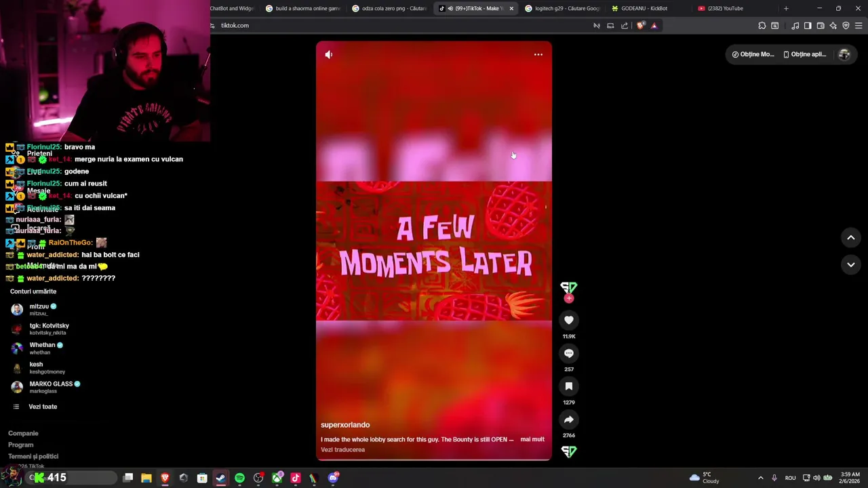Viewport: 868px width, 488px height.
Task: Expand the caption with 'mai mult'
Action: [532, 439]
